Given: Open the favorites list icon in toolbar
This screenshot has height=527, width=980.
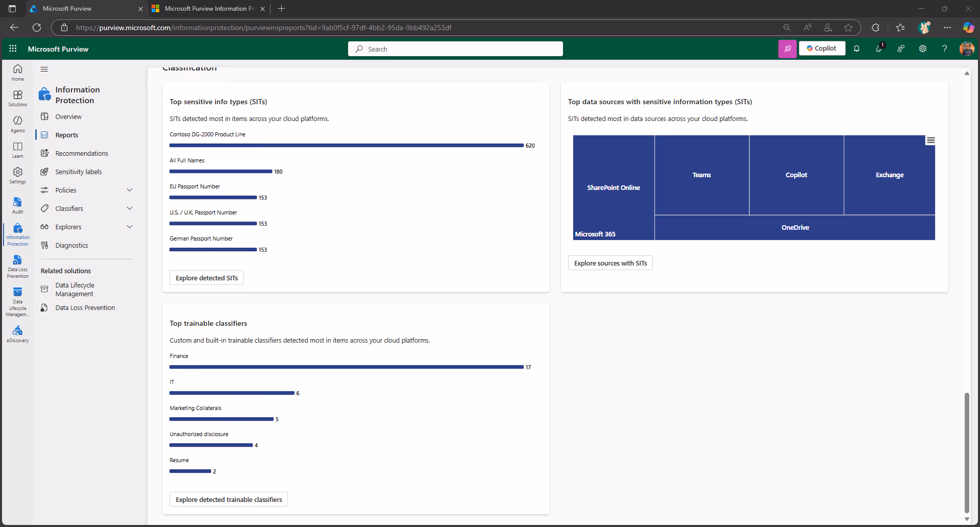Looking at the screenshot, I should point(900,28).
